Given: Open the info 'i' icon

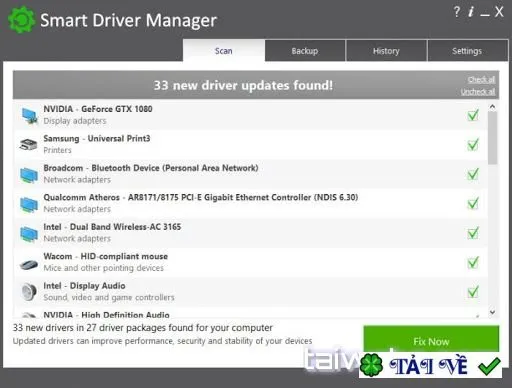Looking at the screenshot, I should pos(471,12).
